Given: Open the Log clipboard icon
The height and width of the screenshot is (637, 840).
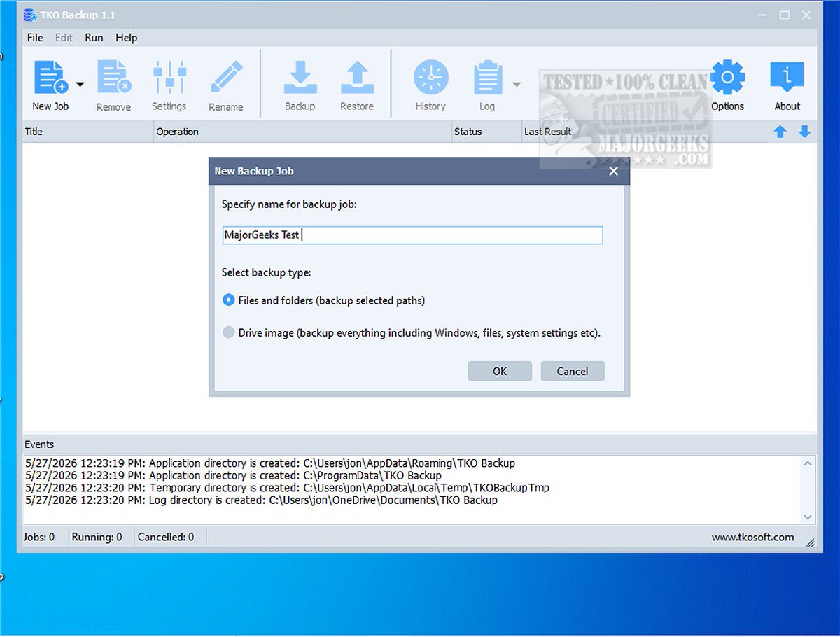Looking at the screenshot, I should click(488, 78).
